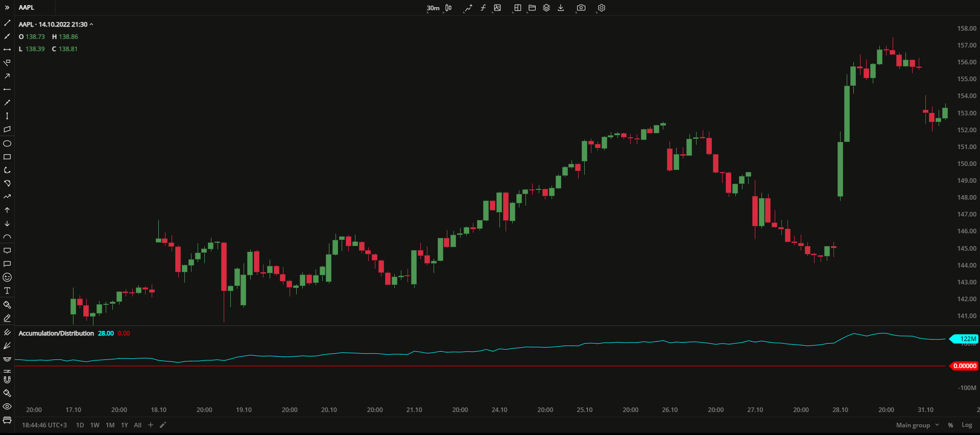Open the emoji sticker tool

pyautogui.click(x=7, y=277)
